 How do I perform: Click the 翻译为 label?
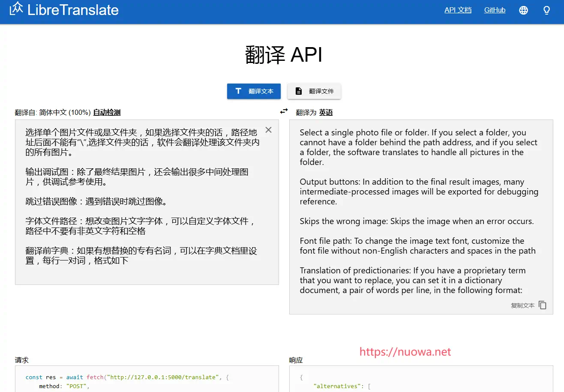pos(306,113)
